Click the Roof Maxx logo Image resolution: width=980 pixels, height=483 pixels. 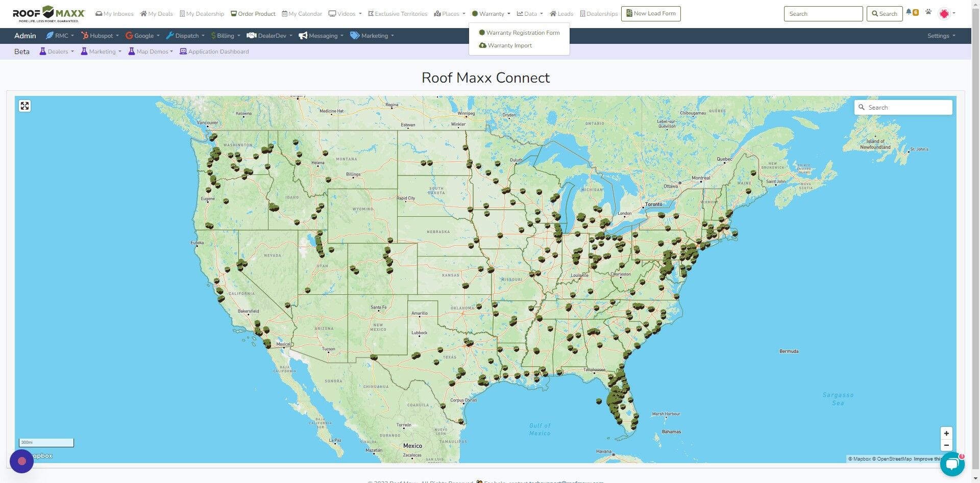(x=49, y=14)
